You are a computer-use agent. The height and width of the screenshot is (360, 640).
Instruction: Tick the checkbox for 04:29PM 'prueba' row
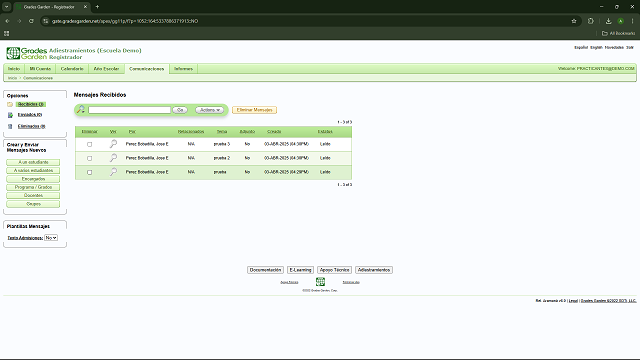click(x=89, y=172)
